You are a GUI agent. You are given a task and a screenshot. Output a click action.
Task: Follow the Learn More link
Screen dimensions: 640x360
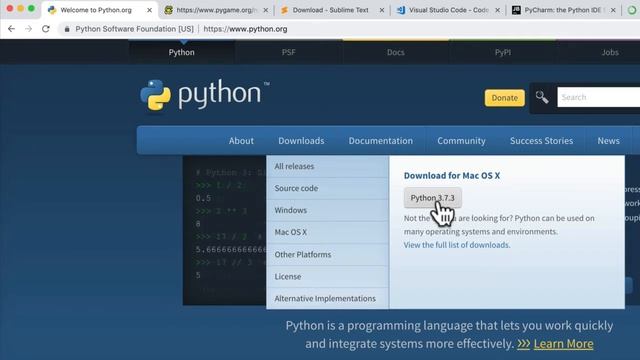tap(563, 344)
